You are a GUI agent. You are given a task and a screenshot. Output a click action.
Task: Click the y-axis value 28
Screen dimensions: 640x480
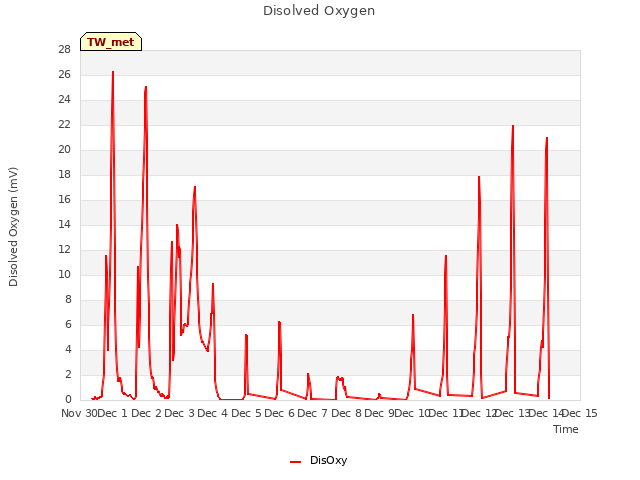tap(64, 49)
